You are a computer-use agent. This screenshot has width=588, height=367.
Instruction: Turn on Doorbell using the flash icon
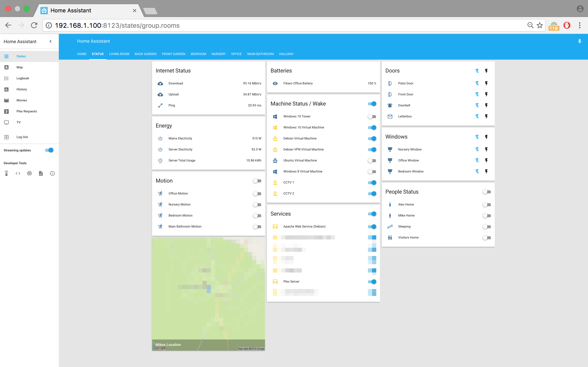point(486,105)
